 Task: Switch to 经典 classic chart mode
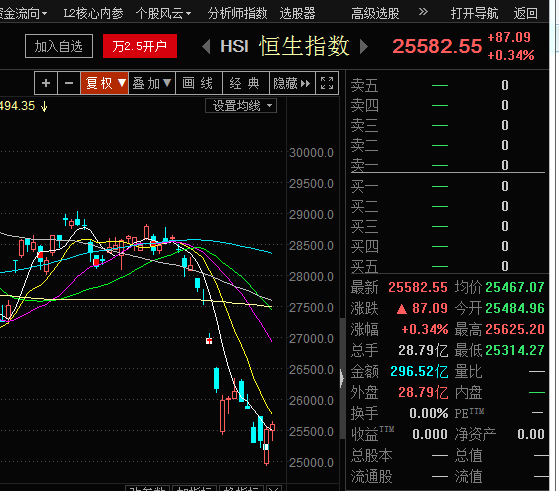[x=245, y=83]
